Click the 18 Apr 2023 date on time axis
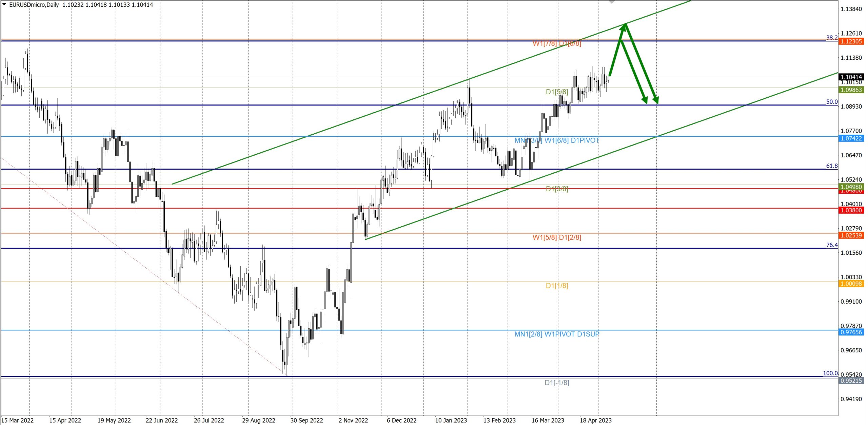This screenshot has width=868, height=425. [x=595, y=420]
